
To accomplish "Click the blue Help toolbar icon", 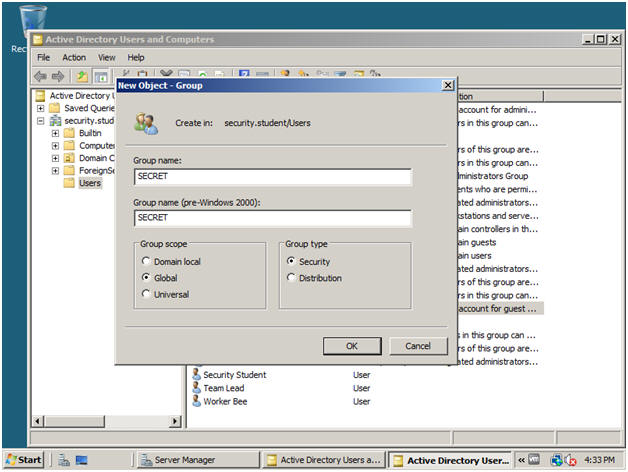I will point(244,74).
